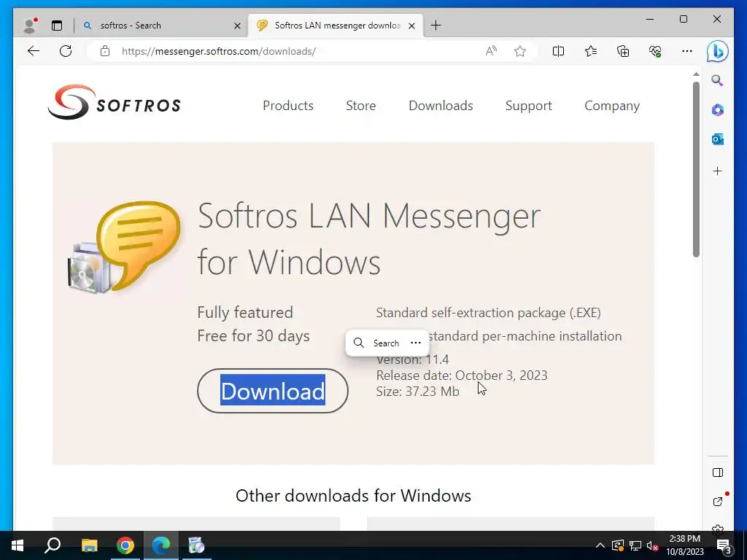
Task: Add this page to favorites
Action: [x=520, y=51]
